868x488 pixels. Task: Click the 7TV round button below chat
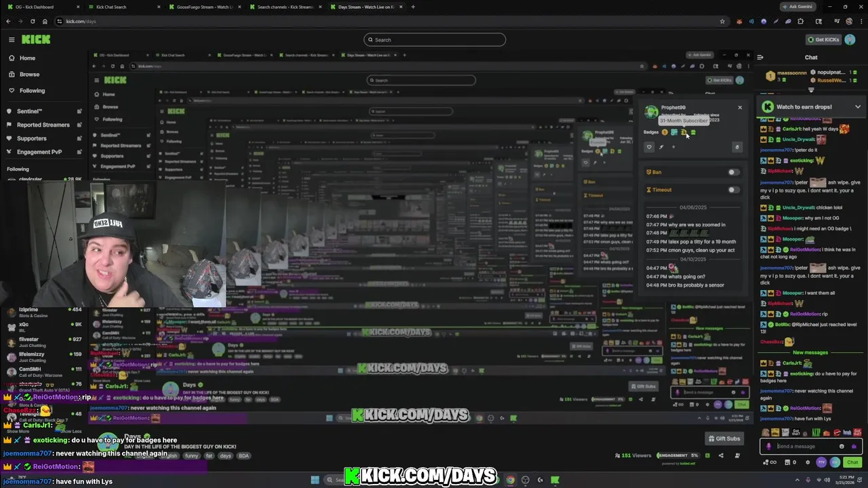click(x=821, y=462)
